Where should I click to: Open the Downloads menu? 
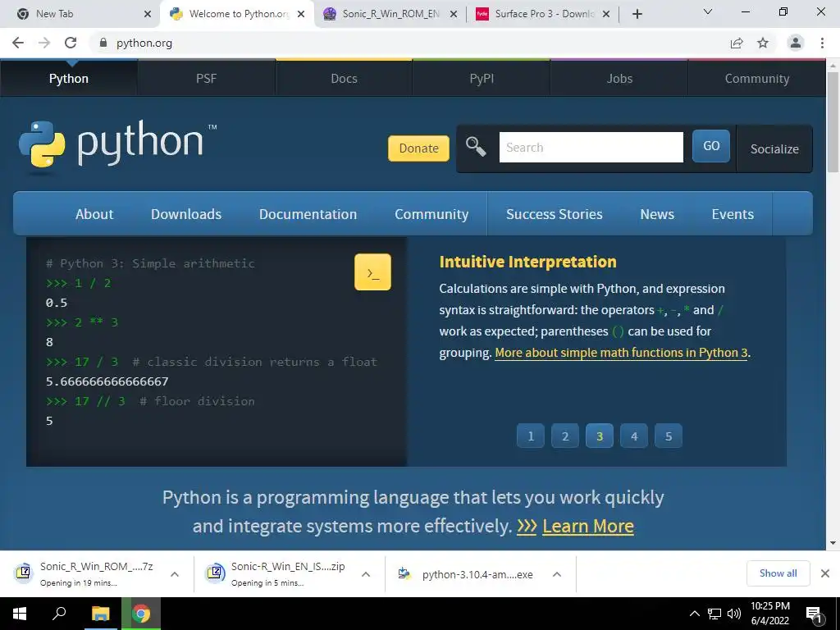pyautogui.click(x=186, y=214)
